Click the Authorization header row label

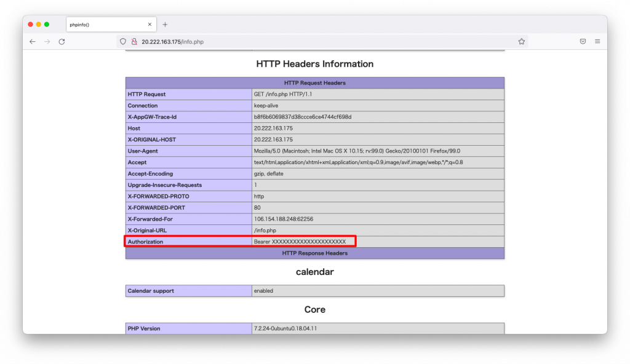(146, 242)
